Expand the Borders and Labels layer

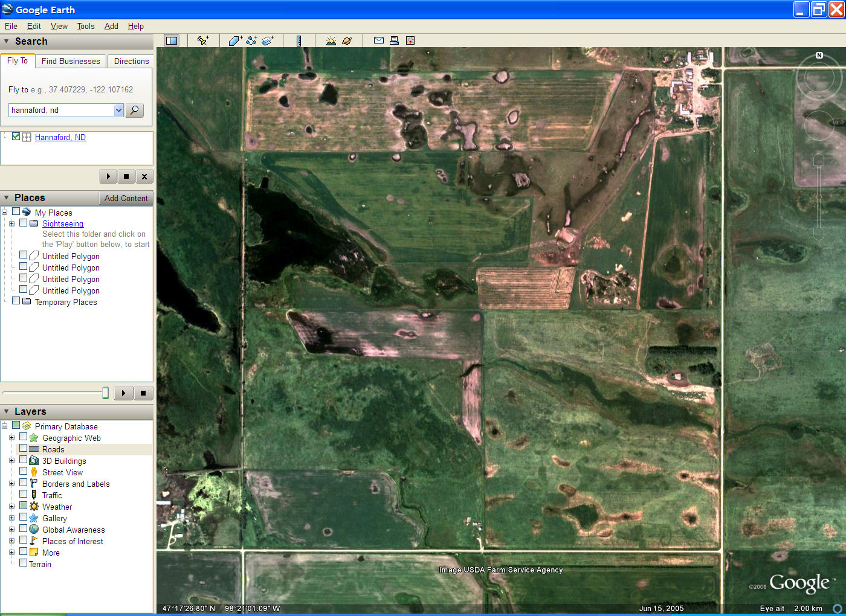tap(11, 484)
